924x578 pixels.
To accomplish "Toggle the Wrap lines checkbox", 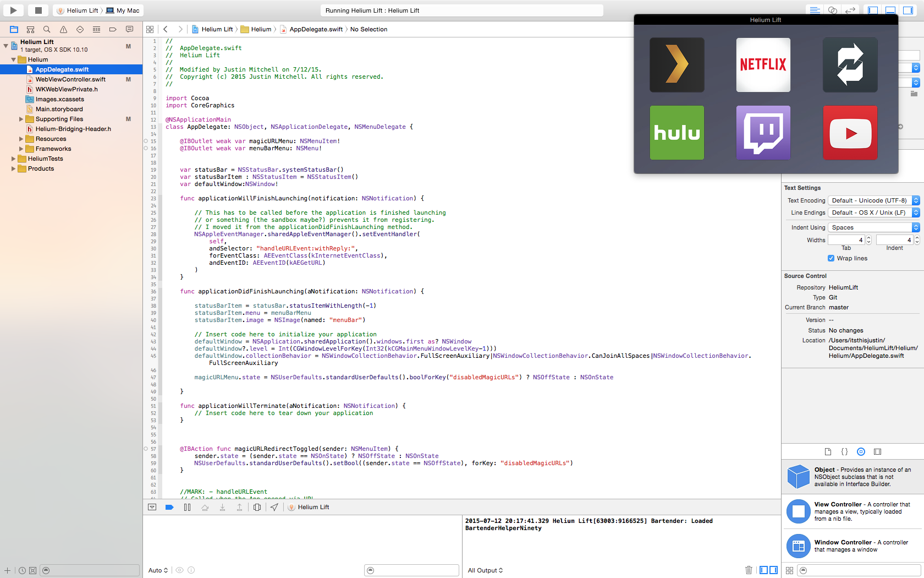I will [x=831, y=258].
